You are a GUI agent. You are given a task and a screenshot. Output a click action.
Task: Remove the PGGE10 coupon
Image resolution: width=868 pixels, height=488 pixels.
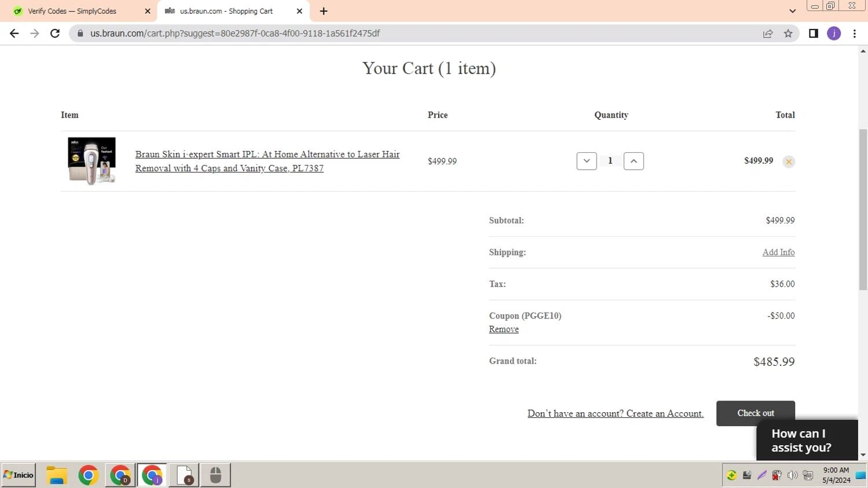coord(503,329)
